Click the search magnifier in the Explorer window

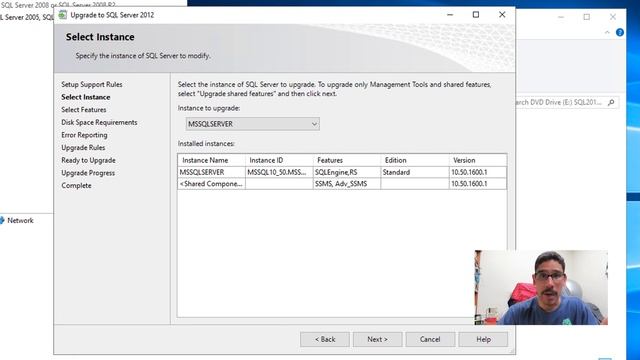[x=611, y=102]
